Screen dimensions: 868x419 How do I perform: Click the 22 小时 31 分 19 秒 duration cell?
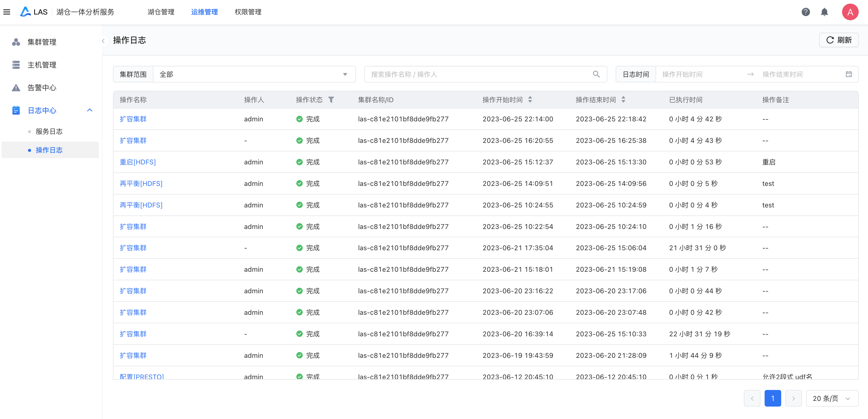(x=700, y=334)
